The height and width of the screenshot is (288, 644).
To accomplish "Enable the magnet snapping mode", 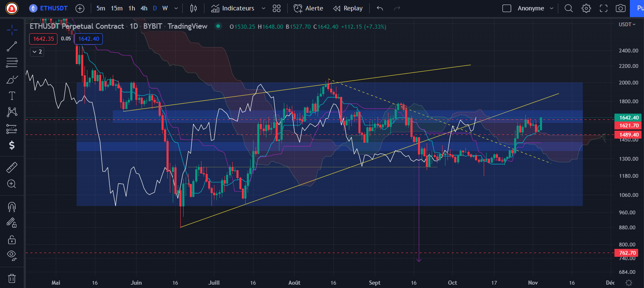I will 12,207.
